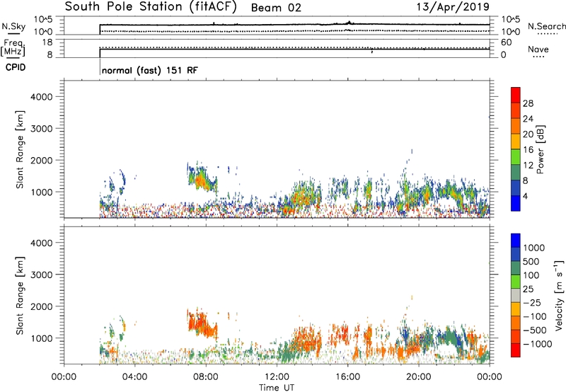Select the 12:00 time tick label
Image resolution: width=566 pixels, height=392 pixels.
pyautogui.click(x=277, y=377)
